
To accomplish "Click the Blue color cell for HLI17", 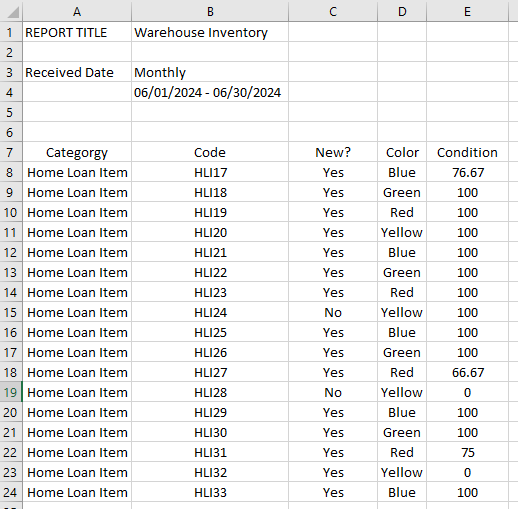I will pos(402,172).
